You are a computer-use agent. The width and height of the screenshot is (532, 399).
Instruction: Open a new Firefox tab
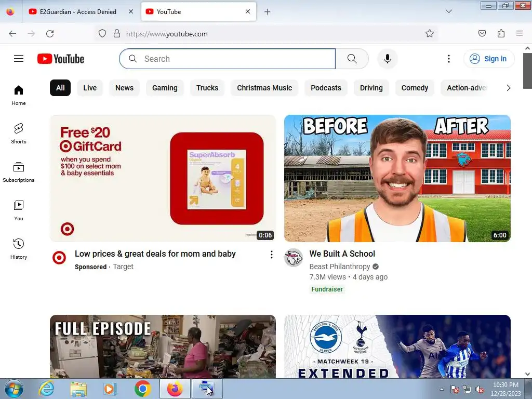tap(268, 12)
